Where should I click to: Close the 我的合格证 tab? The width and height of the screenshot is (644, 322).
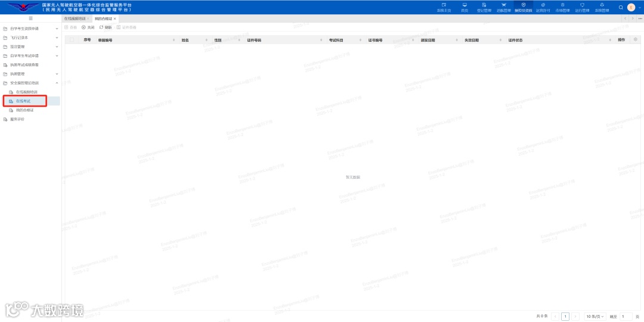coord(115,19)
